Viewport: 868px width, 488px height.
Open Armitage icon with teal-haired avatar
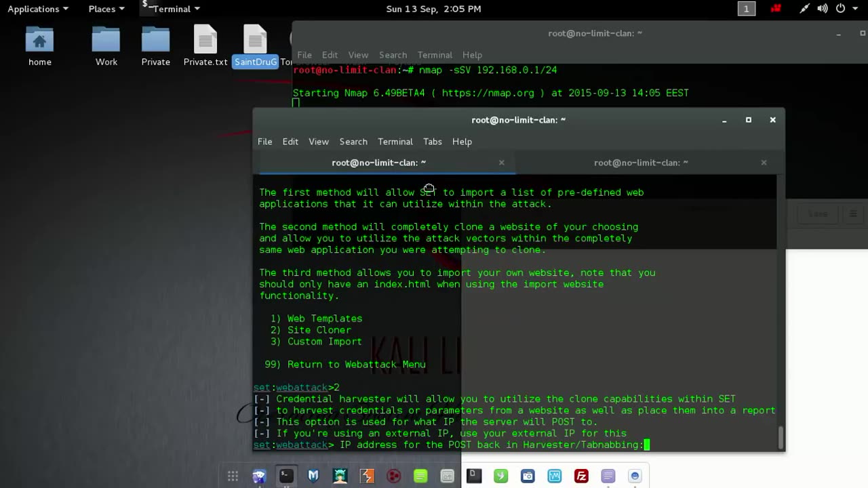340,476
